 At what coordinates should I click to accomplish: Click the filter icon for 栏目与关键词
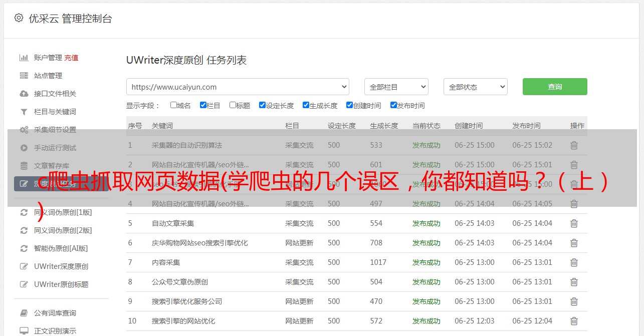(x=24, y=112)
